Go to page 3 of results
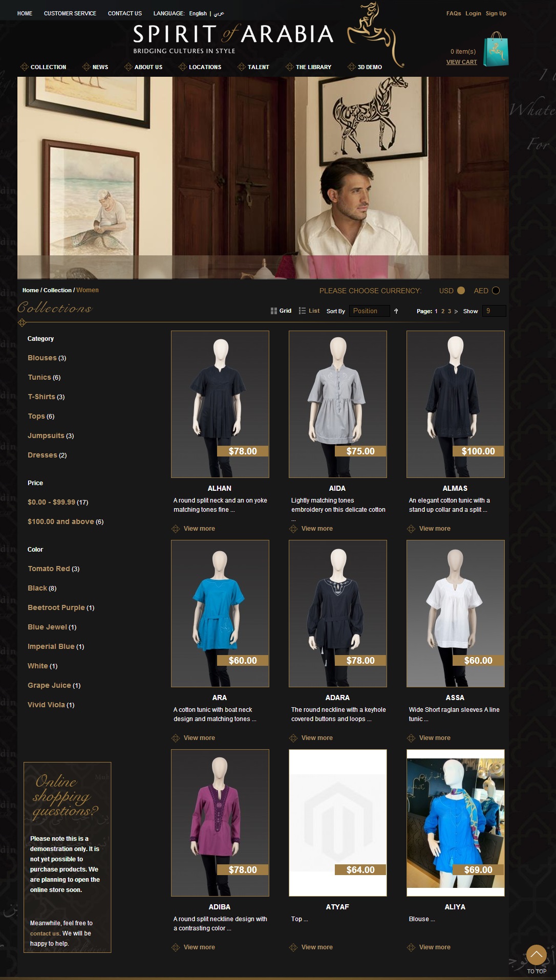Viewport: 556px width, 980px height. click(x=450, y=311)
